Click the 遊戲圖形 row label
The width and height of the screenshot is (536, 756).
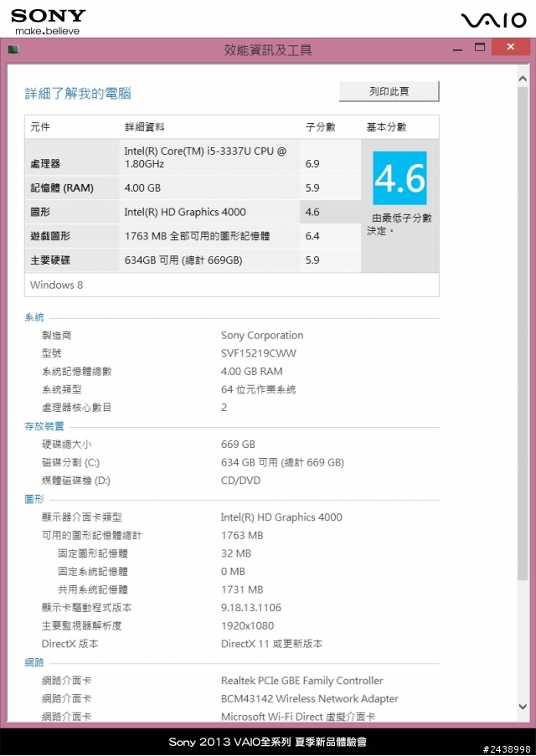tap(50, 236)
